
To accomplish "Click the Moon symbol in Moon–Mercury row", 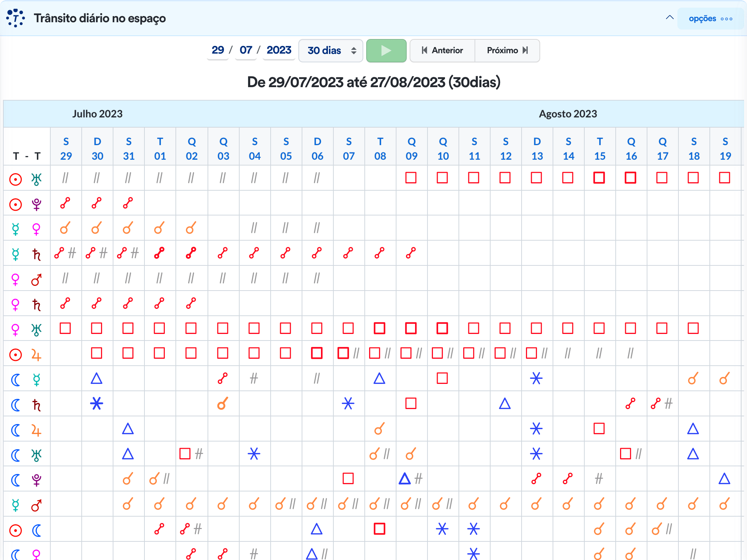I will 16,380.
